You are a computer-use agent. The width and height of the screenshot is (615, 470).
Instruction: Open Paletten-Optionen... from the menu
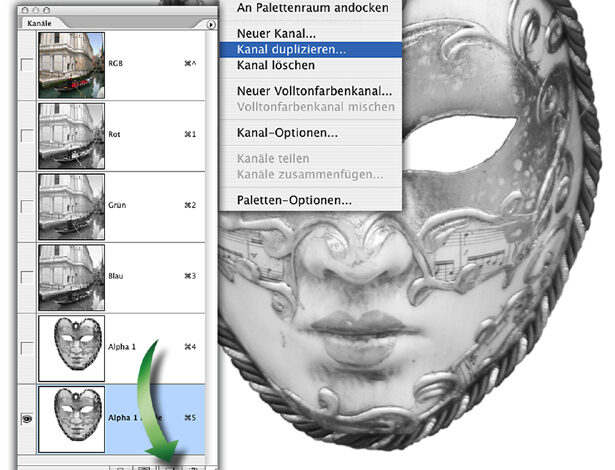point(294,200)
